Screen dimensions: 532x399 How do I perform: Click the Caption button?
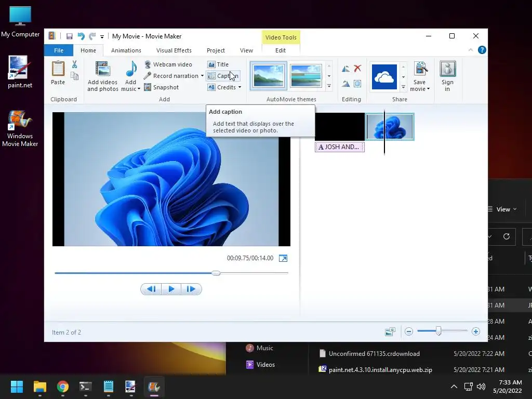point(223,76)
